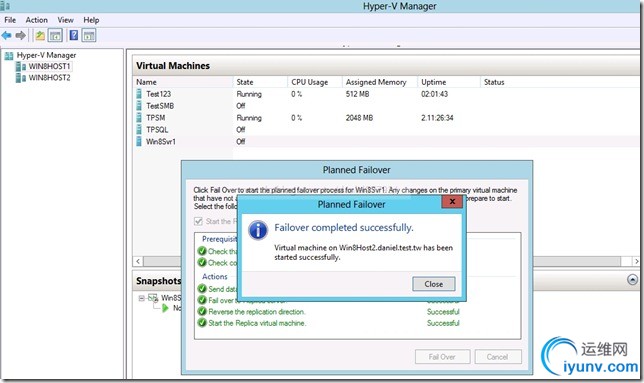644x383 pixels.
Task: Select the TPSM virtual machine name
Action: [x=156, y=118]
